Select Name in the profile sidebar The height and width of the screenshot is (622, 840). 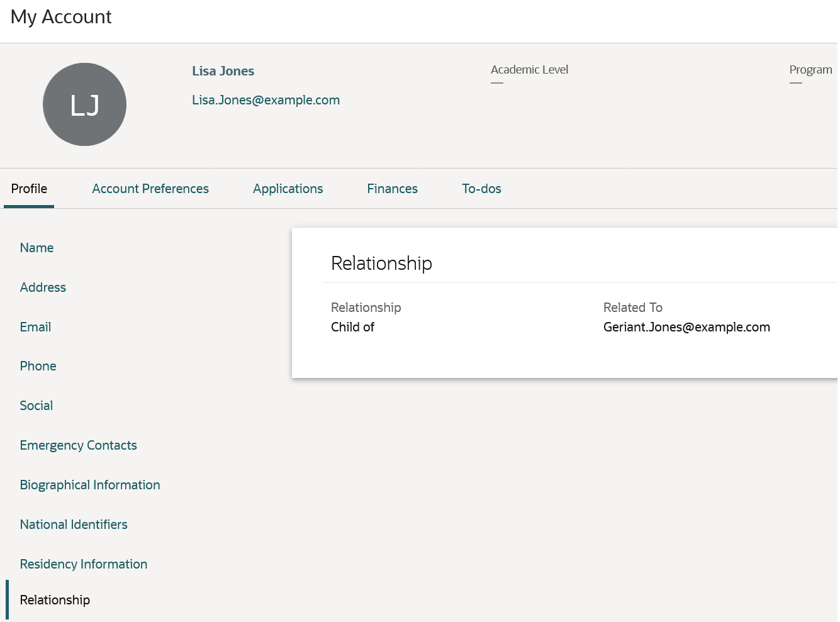pyautogui.click(x=36, y=248)
